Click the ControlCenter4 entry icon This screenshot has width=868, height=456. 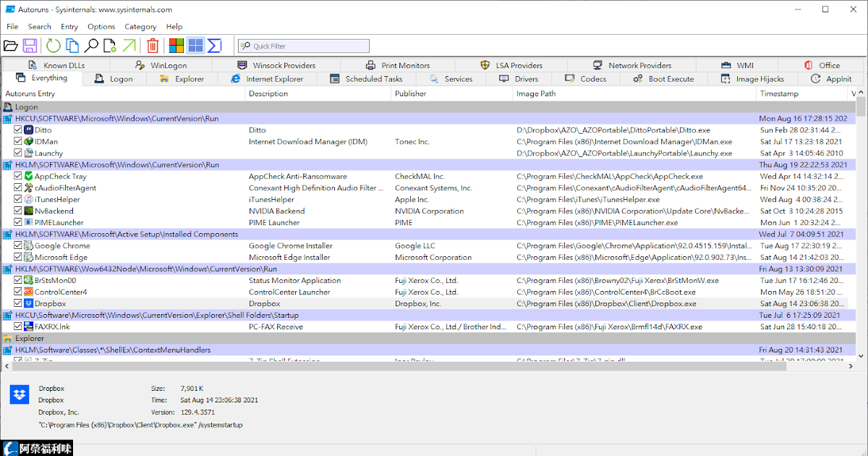tap(29, 292)
